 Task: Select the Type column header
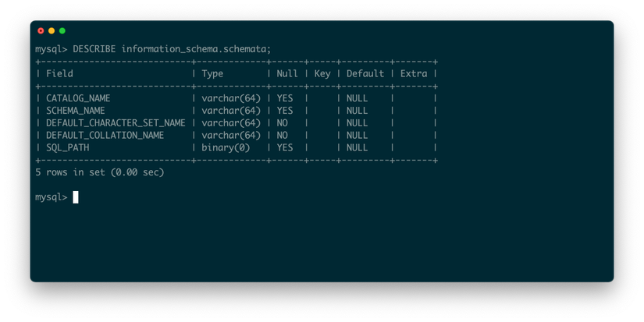pyautogui.click(x=212, y=73)
